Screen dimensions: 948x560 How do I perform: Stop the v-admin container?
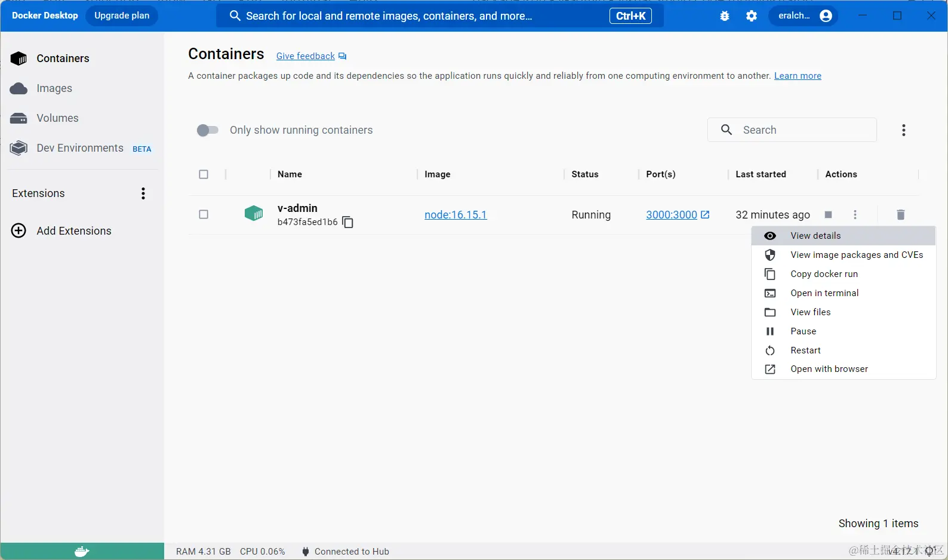828,215
